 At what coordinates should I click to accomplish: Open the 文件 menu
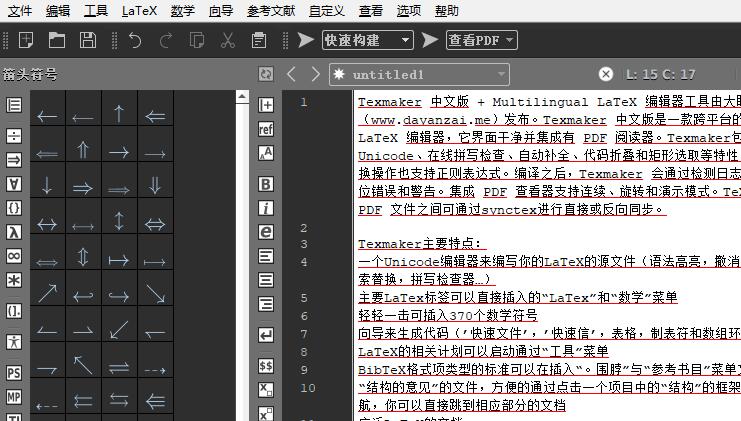(20, 10)
